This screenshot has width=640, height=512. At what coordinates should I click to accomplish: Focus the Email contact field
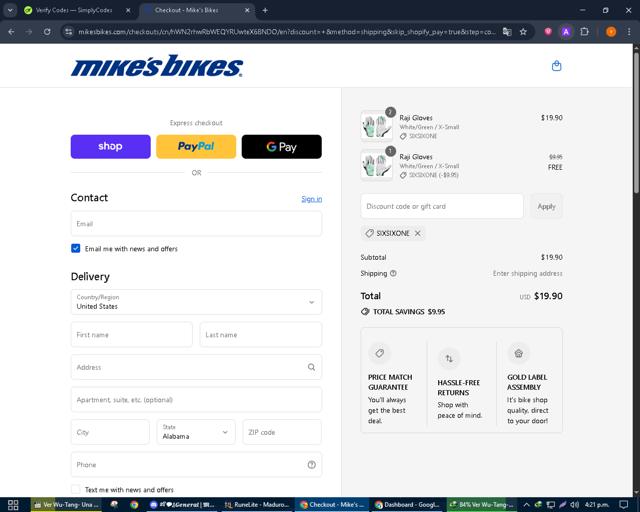pyautogui.click(x=196, y=224)
